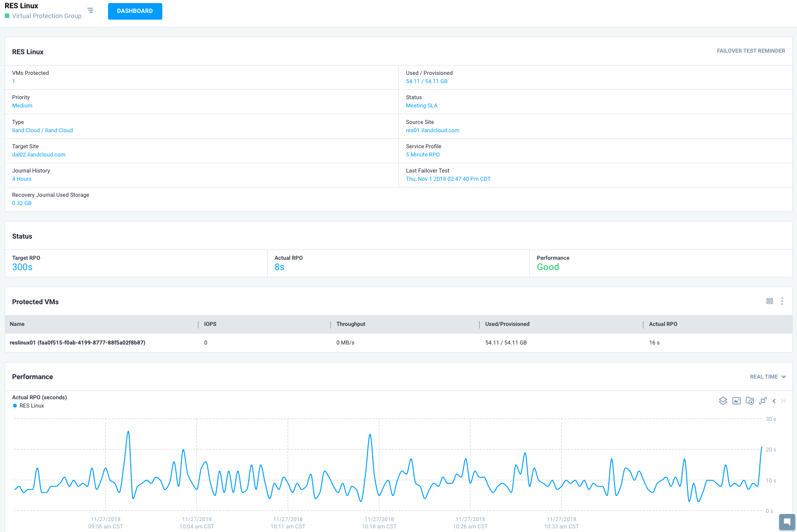Sort Protected VMs by Name column
This screenshot has height=532, width=797.
(x=17, y=324)
